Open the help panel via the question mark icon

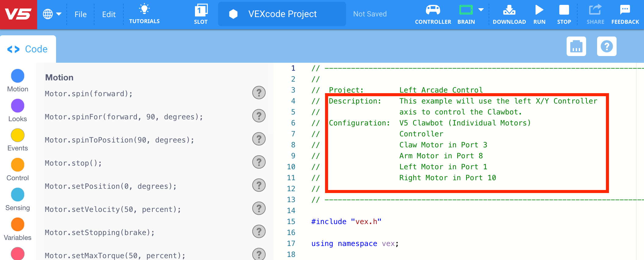tap(607, 46)
